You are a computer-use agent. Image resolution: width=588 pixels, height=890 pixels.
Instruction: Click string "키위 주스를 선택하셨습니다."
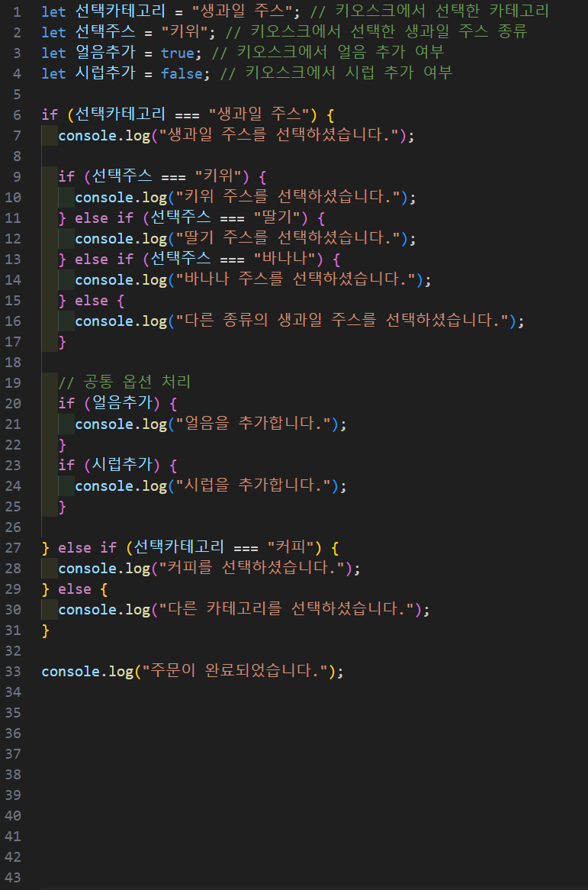click(288, 197)
